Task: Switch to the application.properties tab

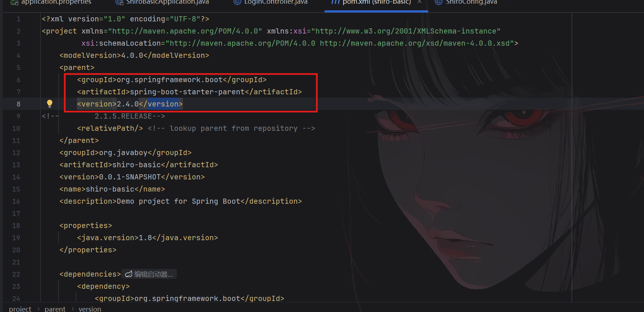Action: [56, 2]
